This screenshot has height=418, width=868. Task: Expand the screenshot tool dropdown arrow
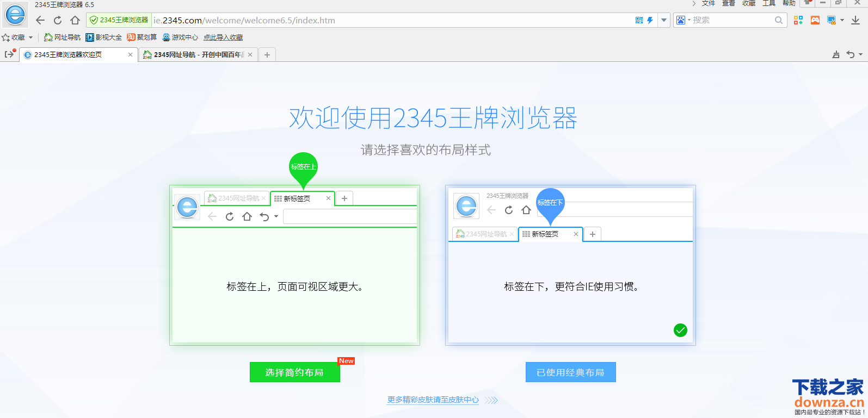click(x=842, y=20)
